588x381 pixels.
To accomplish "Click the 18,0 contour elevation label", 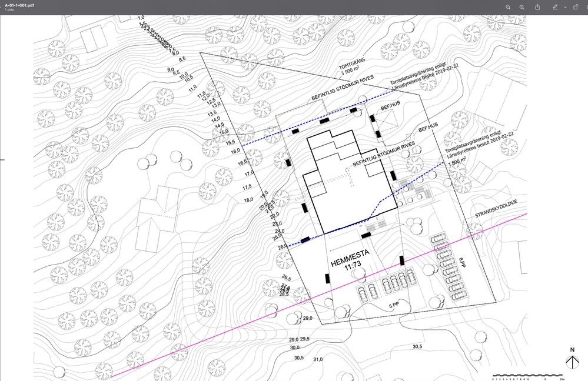I will pos(248,200).
